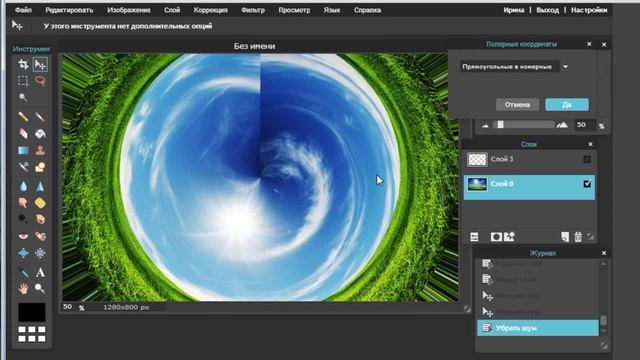The image size is (640, 360).
Task: Open the Слой menu
Action: pyautogui.click(x=172, y=10)
